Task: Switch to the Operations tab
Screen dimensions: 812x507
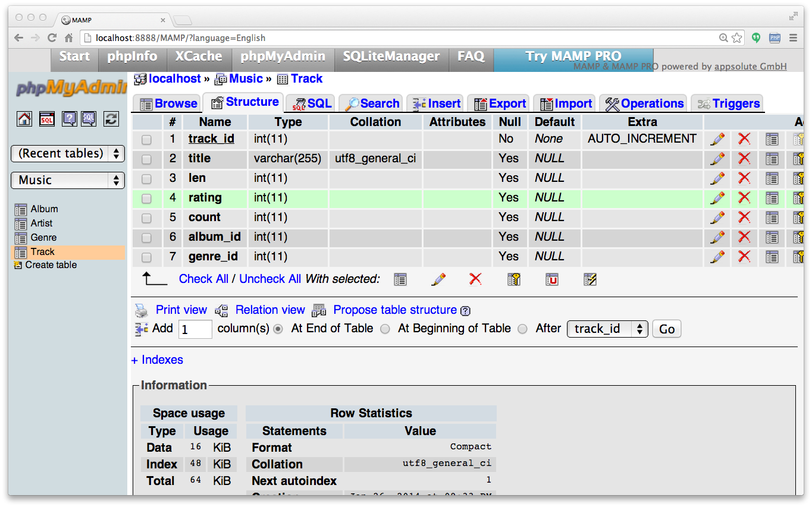Action: coord(644,103)
